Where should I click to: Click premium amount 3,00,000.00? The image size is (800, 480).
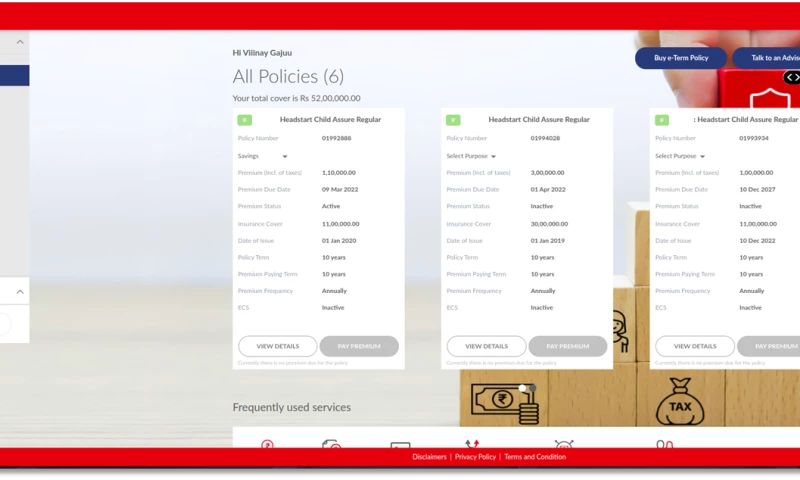(547, 173)
